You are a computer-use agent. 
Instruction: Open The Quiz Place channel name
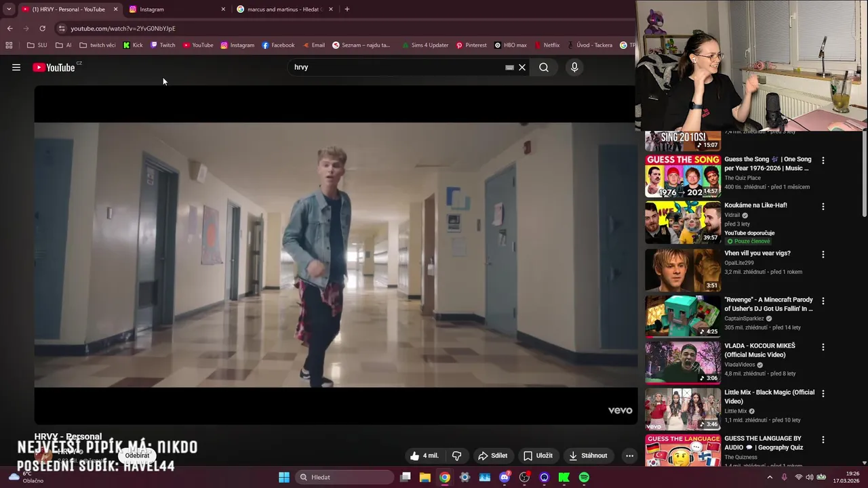743,178
